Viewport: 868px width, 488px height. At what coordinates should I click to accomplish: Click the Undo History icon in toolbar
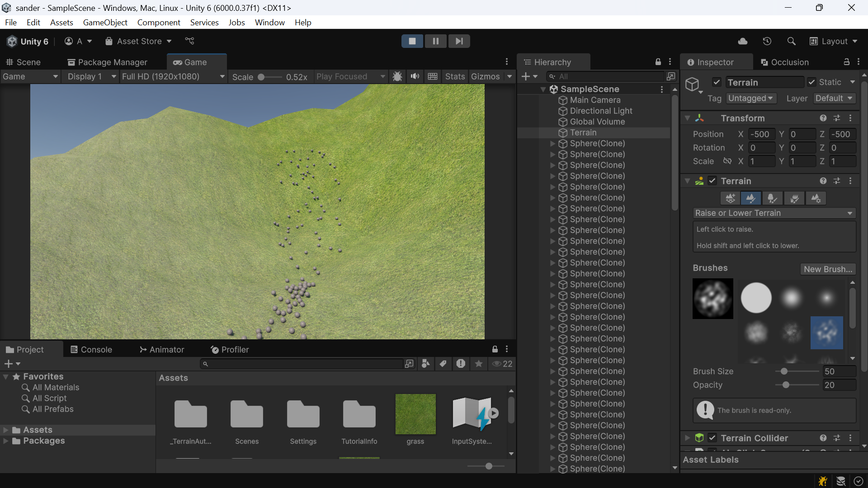click(767, 41)
